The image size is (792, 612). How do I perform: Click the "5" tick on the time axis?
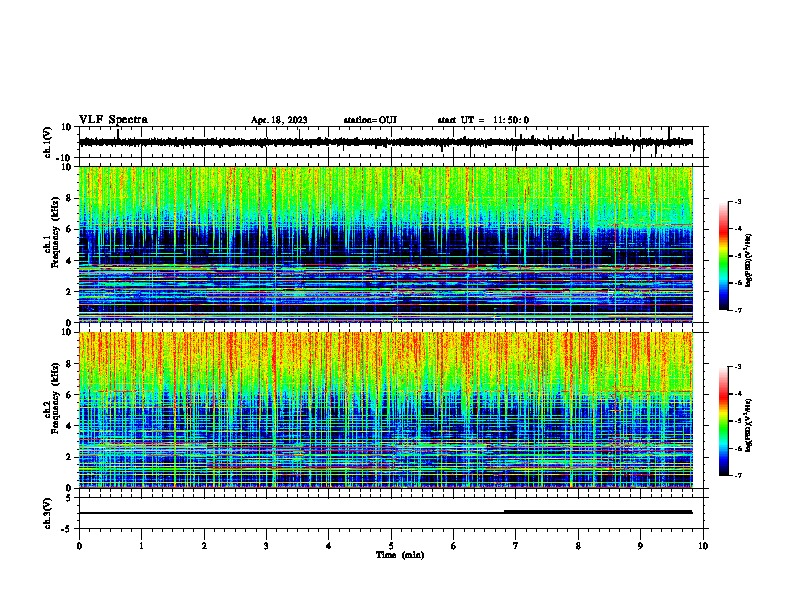pos(391,546)
